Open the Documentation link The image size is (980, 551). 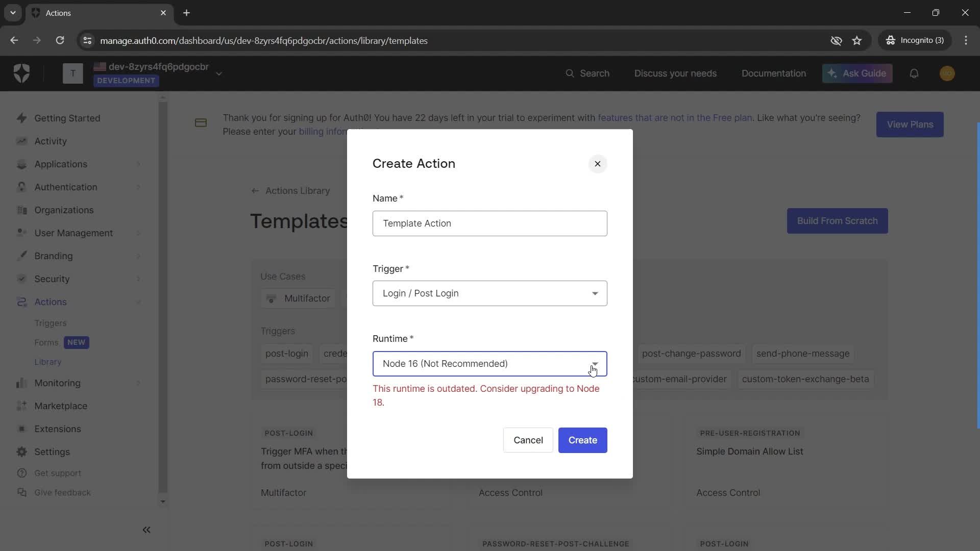pos(773,73)
